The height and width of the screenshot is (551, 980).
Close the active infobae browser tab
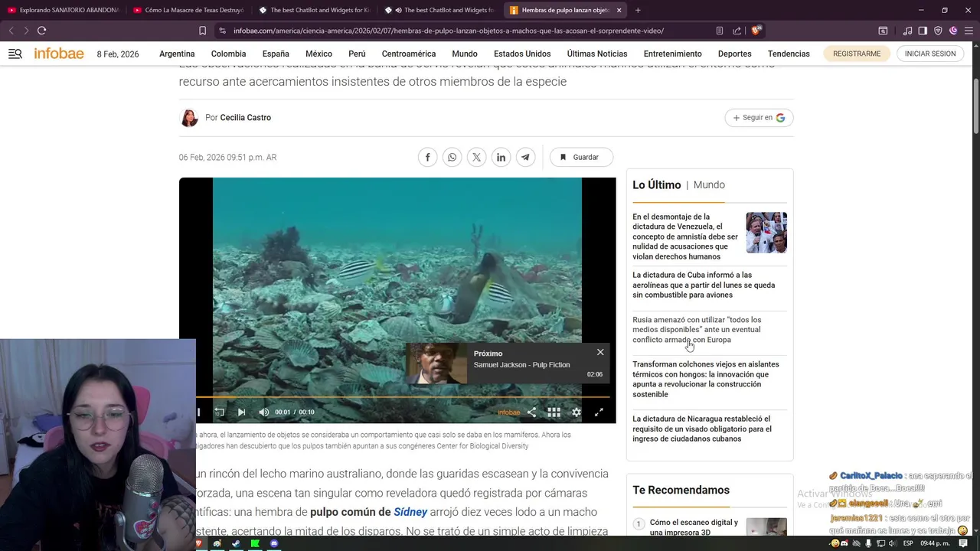click(x=619, y=10)
